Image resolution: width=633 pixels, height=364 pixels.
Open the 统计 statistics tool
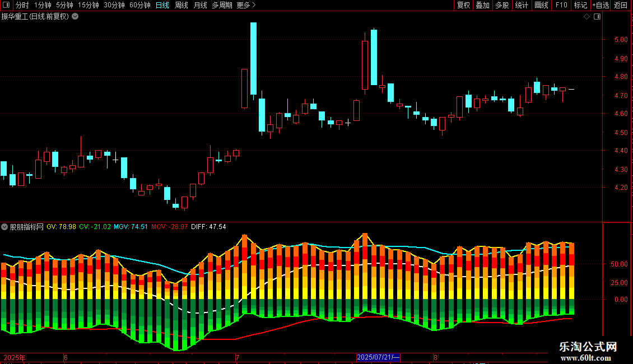pos(522,5)
